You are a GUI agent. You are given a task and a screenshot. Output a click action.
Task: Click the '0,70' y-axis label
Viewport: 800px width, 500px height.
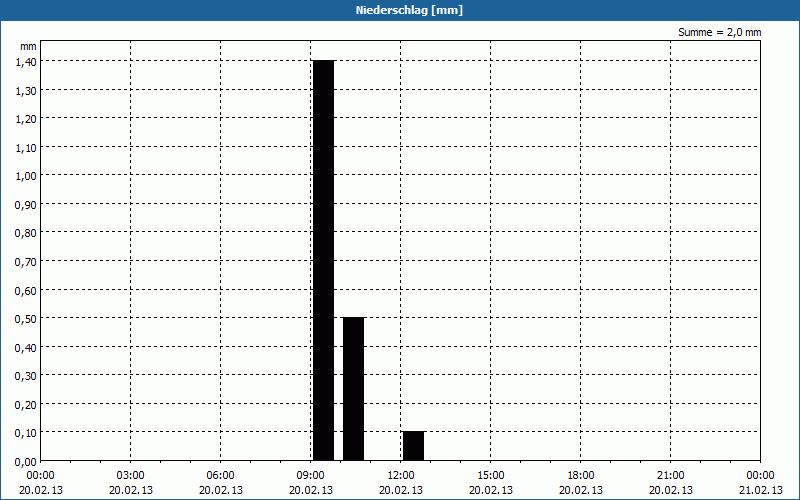(26, 262)
